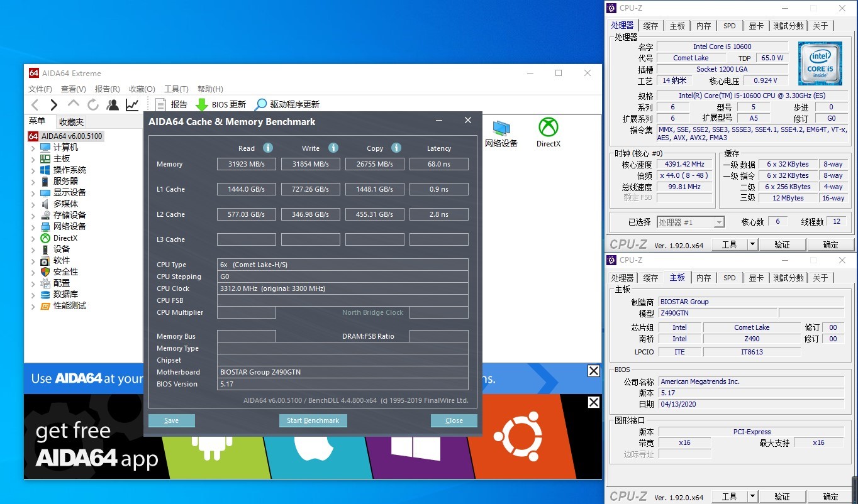Viewport: 858px width, 504px height.
Task: Switch to 内存 tab in upper CPU-Z window
Action: click(x=703, y=26)
